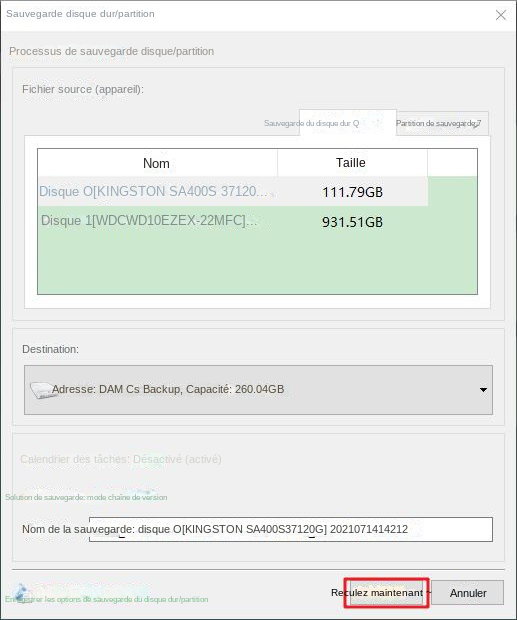Viewport: 517px width, 620px height.
Task: Click the 111.79GB size cell
Action: 352,192
